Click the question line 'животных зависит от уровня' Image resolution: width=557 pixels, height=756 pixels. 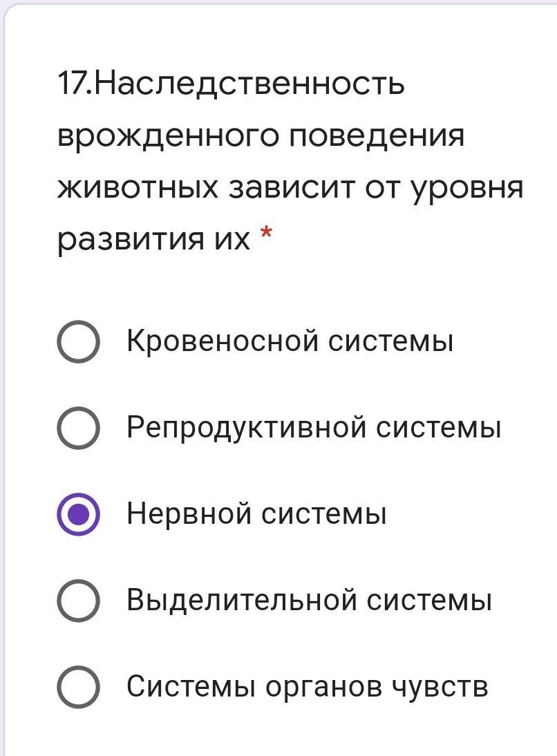pyautogui.click(x=290, y=188)
